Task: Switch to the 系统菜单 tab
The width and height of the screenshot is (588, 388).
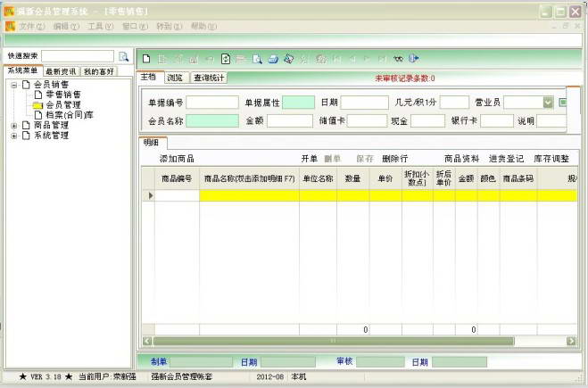Action: [23, 70]
